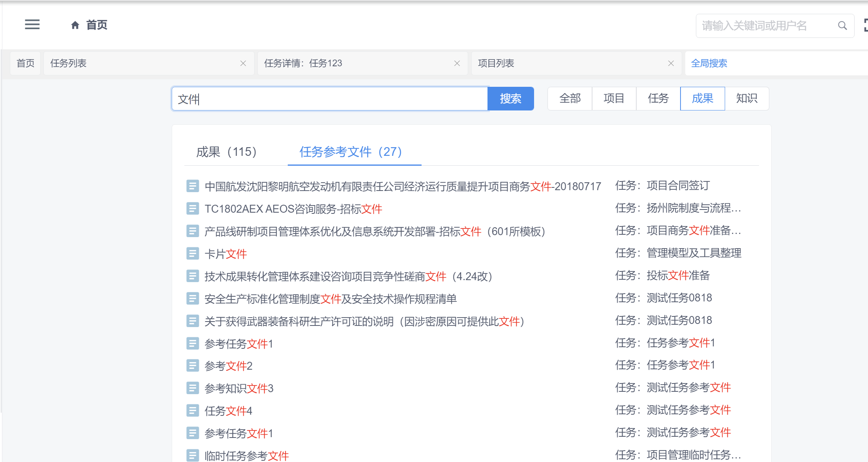868x462 pixels.
Task: Select the 全部 filter option
Action: (570, 98)
